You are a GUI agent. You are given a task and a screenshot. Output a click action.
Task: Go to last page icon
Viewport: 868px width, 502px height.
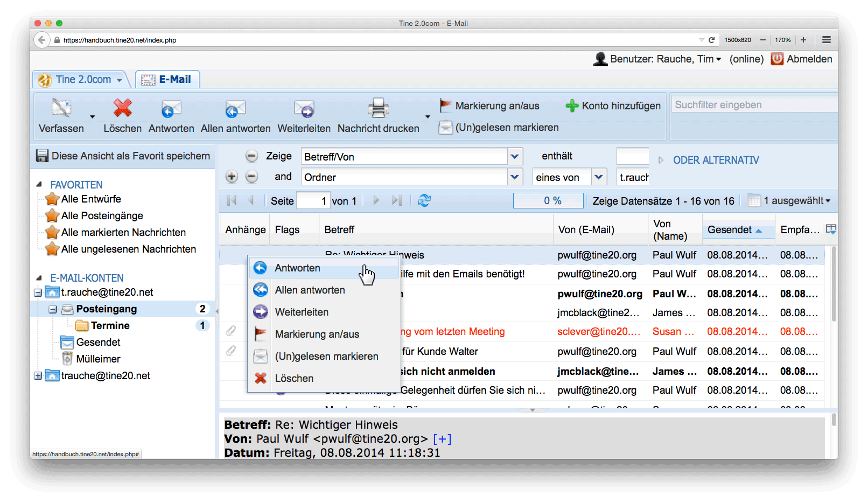[x=397, y=200]
